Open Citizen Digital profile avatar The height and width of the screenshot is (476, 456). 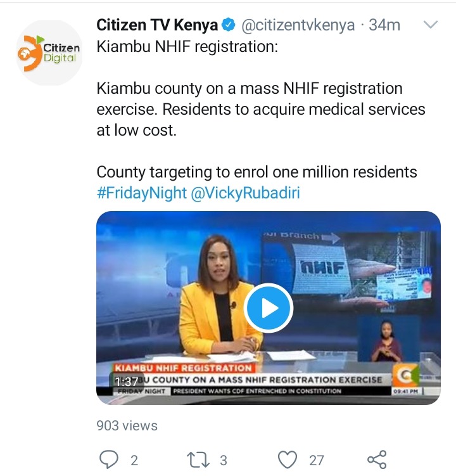coord(49,53)
